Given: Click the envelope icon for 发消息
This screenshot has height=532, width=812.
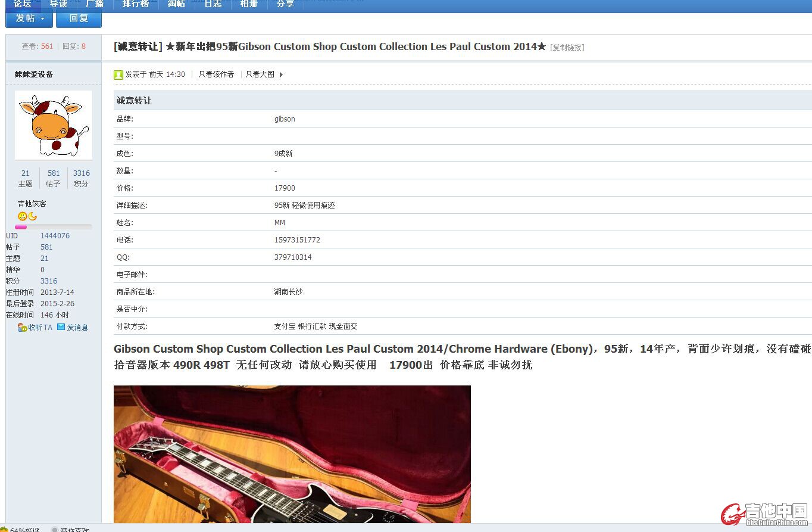Looking at the screenshot, I should 61,326.
